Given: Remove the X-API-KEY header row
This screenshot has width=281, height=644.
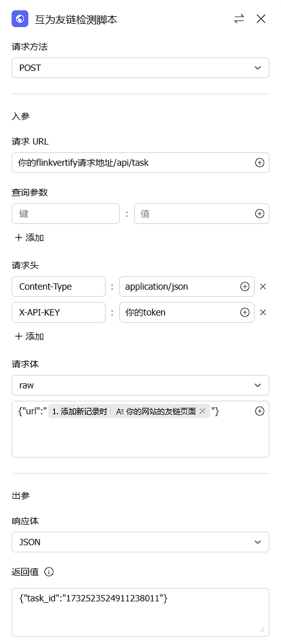Looking at the screenshot, I should pyautogui.click(x=263, y=312).
